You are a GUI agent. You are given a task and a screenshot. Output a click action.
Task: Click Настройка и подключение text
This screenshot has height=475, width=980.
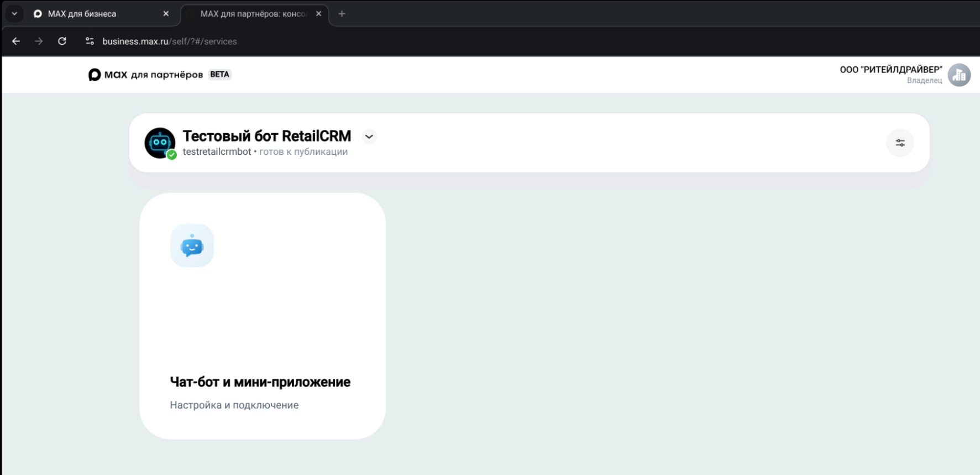click(234, 405)
